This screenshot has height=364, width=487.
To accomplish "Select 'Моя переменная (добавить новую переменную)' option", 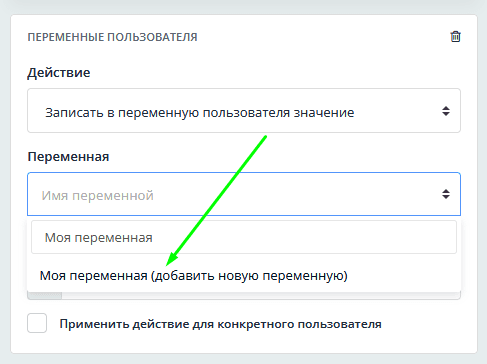I will point(244,276).
